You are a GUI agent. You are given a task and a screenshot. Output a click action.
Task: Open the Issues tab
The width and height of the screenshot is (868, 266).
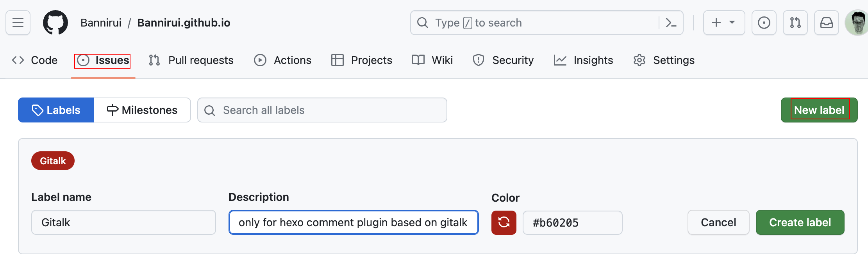[103, 60]
